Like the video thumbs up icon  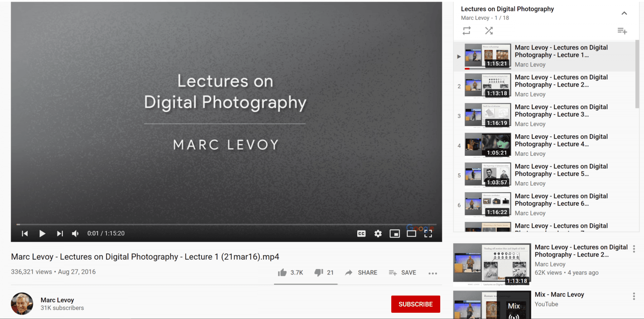pos(282,273)
